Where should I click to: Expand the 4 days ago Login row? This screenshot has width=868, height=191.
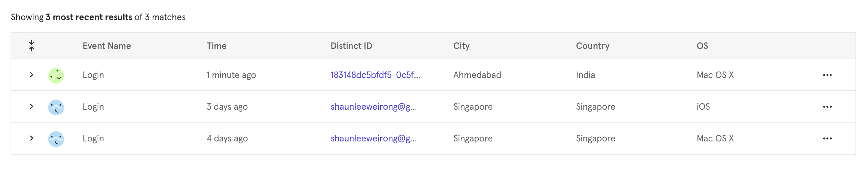tap(32, 138)
